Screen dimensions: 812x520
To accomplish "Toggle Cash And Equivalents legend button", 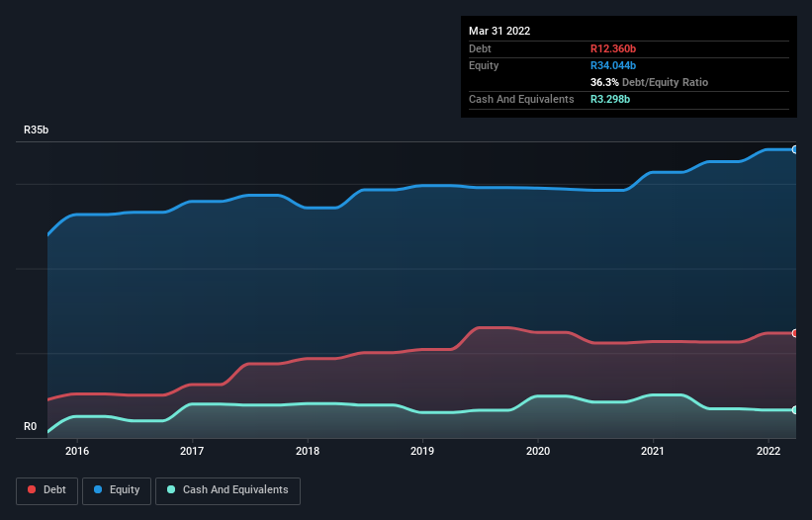I will coord(227,490).
